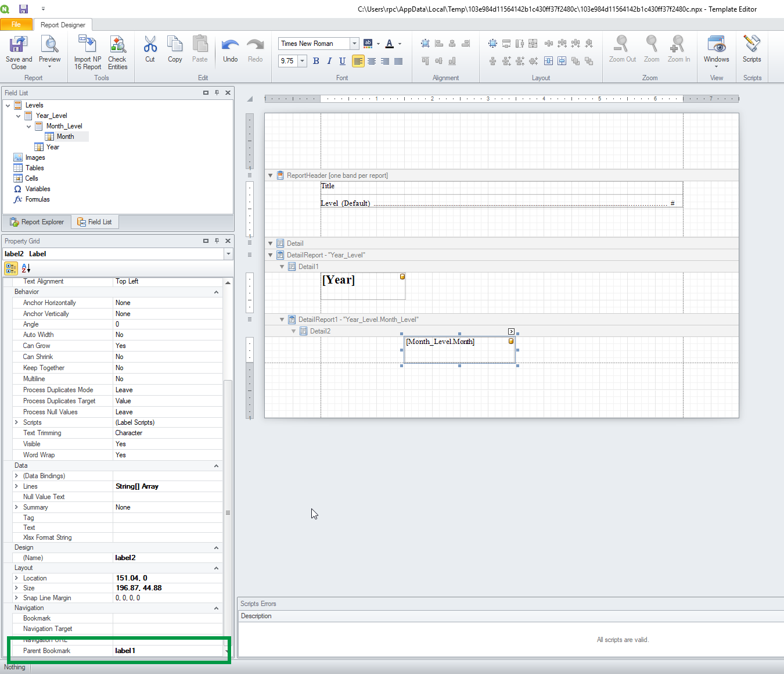Cut the selected label
This screenshot has width=784, height=674.
(150, 49)
